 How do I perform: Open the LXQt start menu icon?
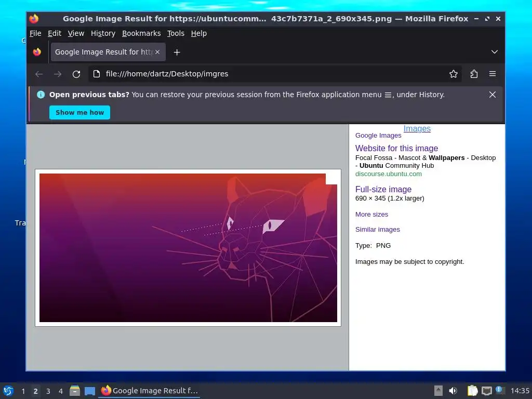8,391
